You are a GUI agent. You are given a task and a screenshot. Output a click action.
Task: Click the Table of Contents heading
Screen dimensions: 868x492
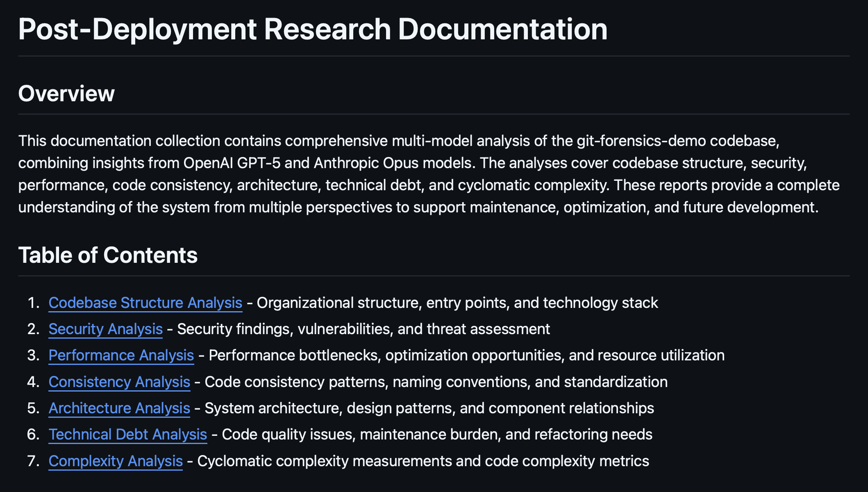tap(108, 255)
